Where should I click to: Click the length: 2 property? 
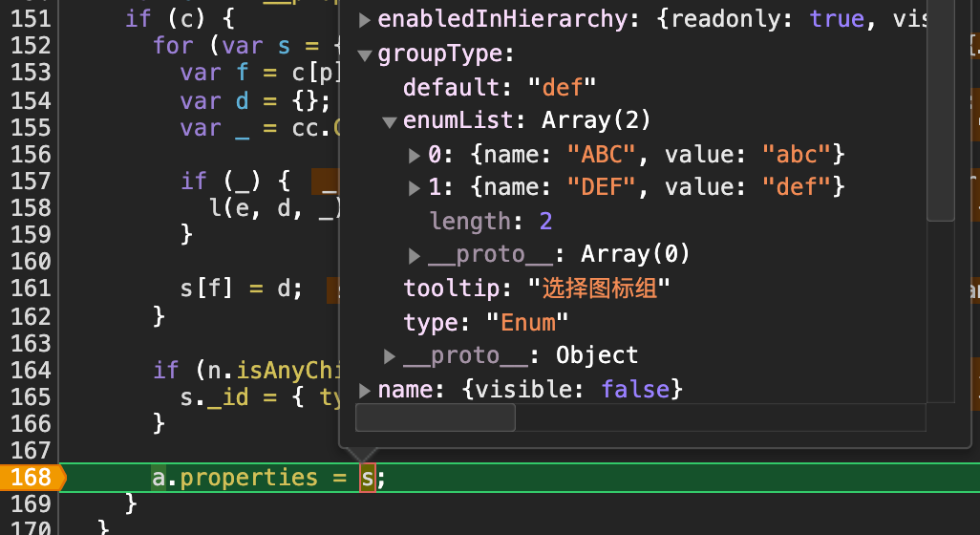(491, 222)
